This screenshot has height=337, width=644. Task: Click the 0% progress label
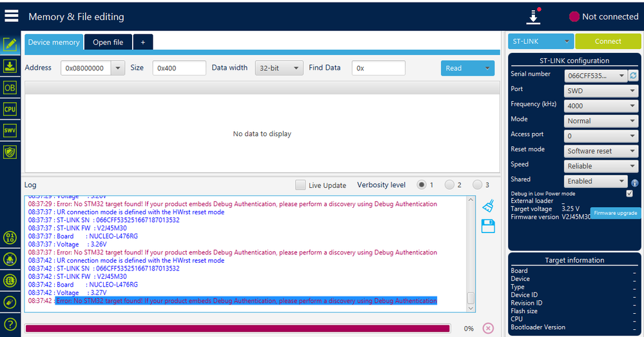[x=469, y=329]
